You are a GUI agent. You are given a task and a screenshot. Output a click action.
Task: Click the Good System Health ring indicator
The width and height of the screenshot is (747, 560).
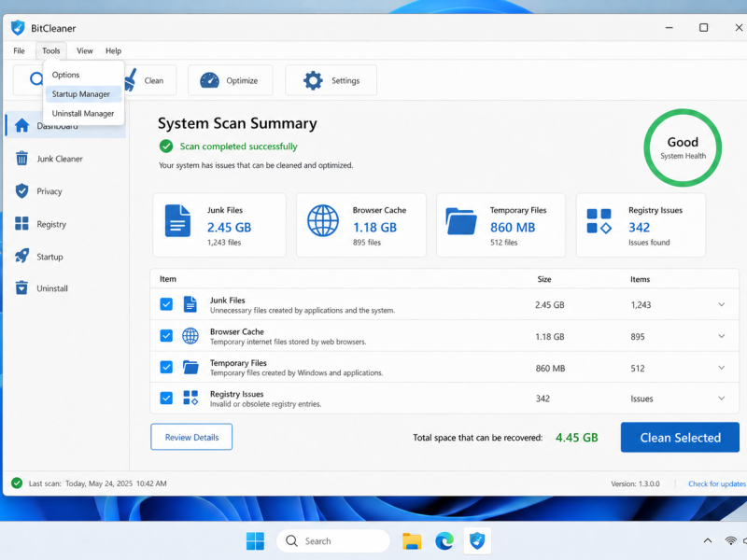[683, 147]
